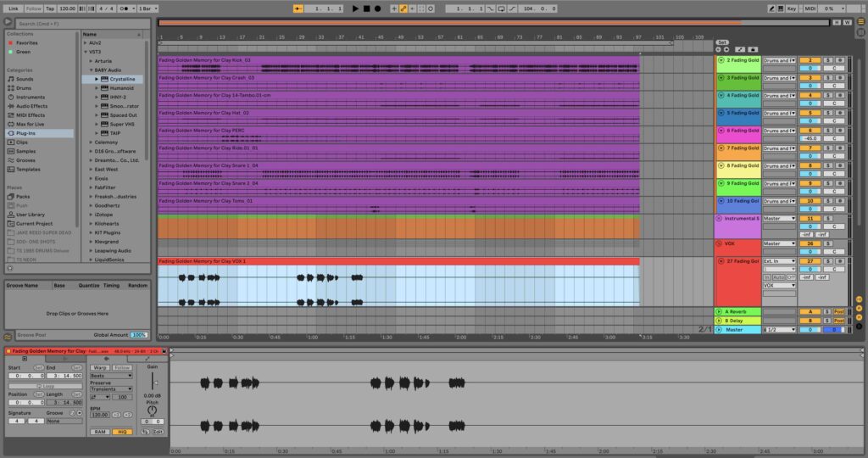The width and height of the screenshot is (868, 458).
Task: Click the Link button
Action: 14,8
